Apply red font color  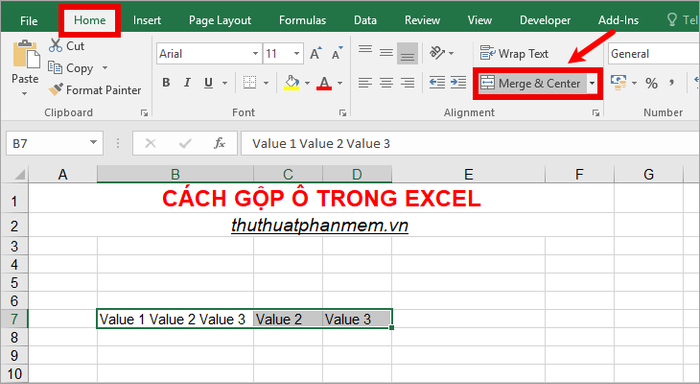coord(324,83)
